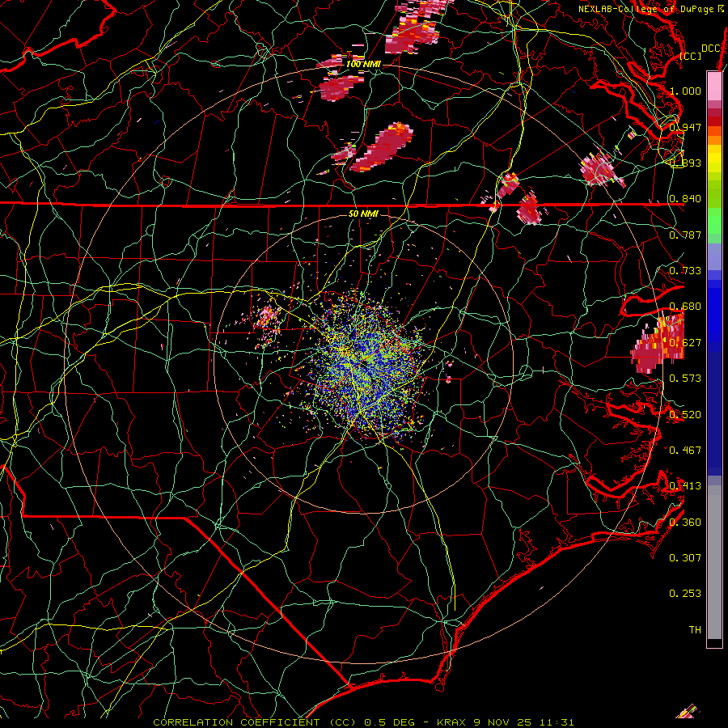
Task: Pick the yellow segment of the color bar
Action: coord(714,159)
